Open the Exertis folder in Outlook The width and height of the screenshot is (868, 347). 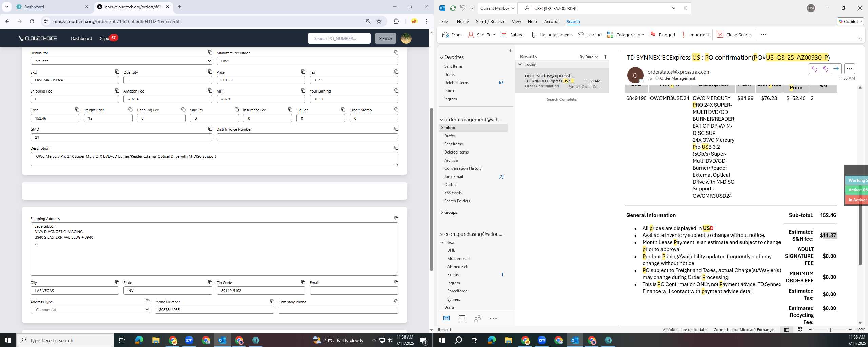pos(453,275)
